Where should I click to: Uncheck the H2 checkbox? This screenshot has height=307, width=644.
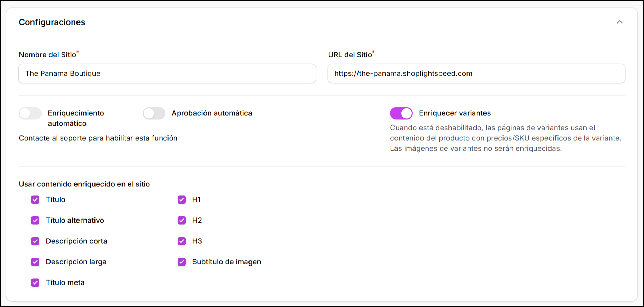coord(182,221)
